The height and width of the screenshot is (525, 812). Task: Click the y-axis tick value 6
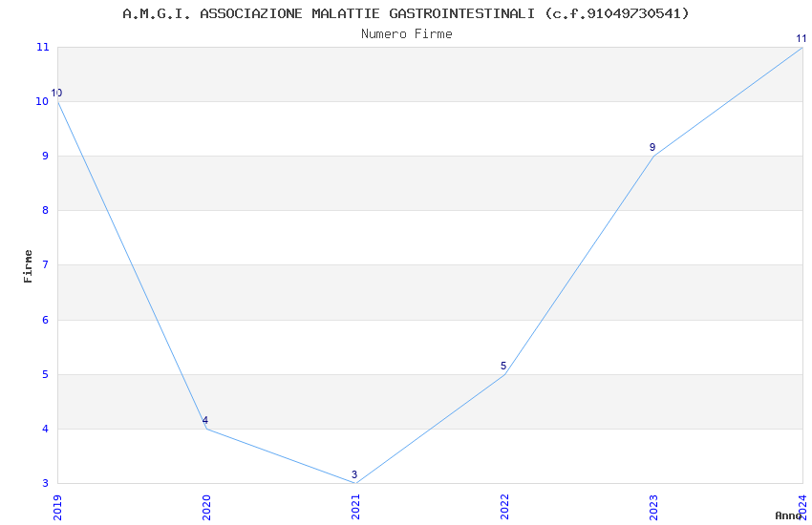click(46, 320)
